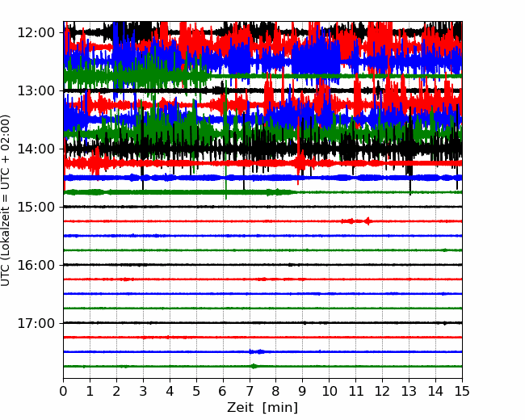Click the x-axis tick label 12

click(x=382, y=391)
